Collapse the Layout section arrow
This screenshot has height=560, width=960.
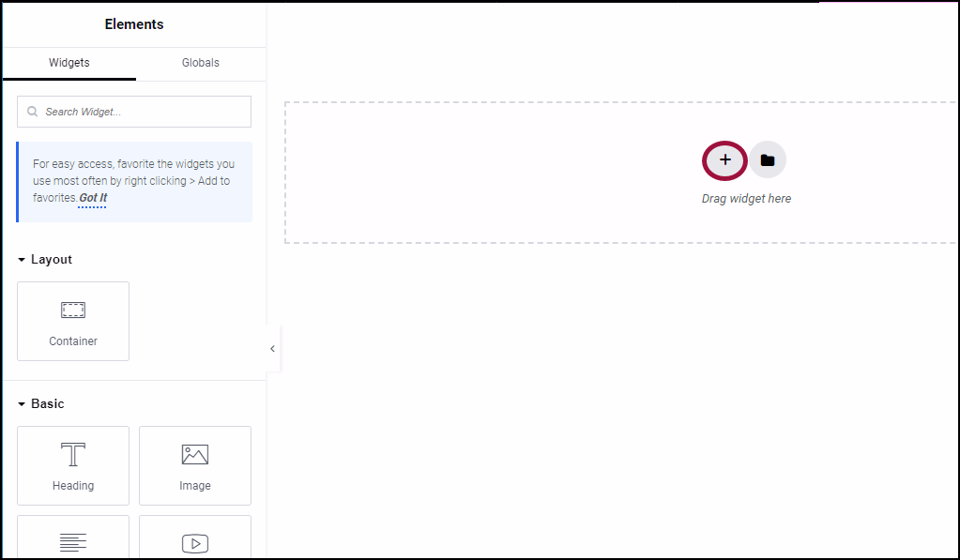tap(22, 260)
